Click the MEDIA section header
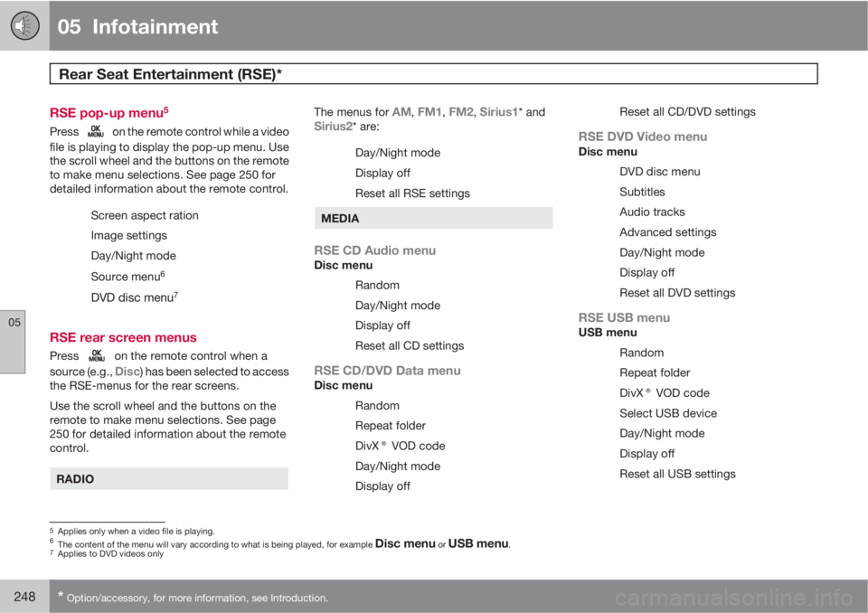868x613 pixels. [x=433, y=218]
